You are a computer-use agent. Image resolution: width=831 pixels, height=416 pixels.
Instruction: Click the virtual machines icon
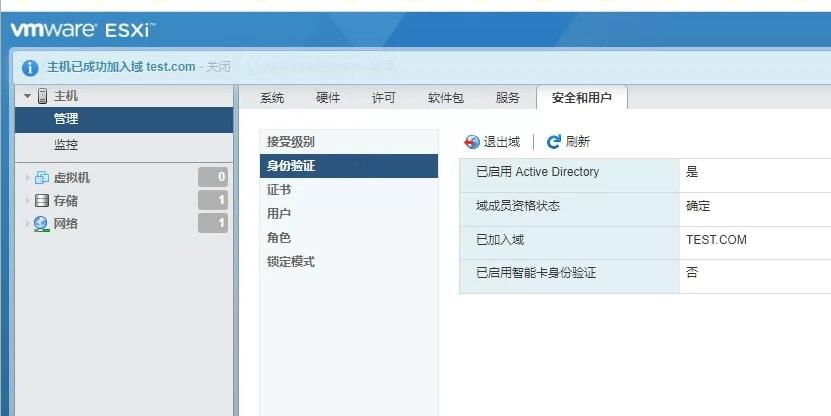(x=41, y=178)
